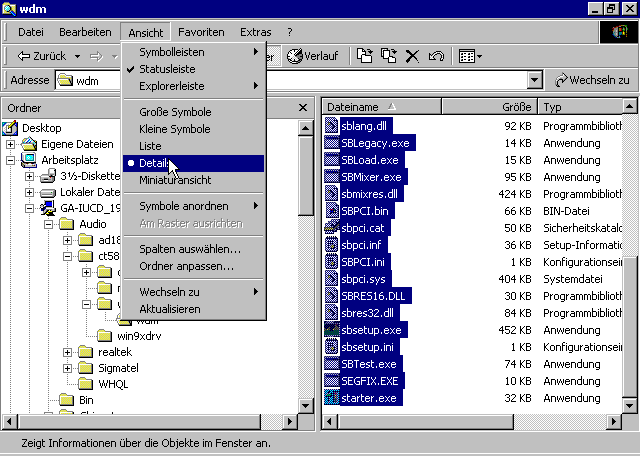Image resolution: width=640 pixels, height=456 pixels.
Task: Expand the Sigmatel folder tree node
Action: 68,368
